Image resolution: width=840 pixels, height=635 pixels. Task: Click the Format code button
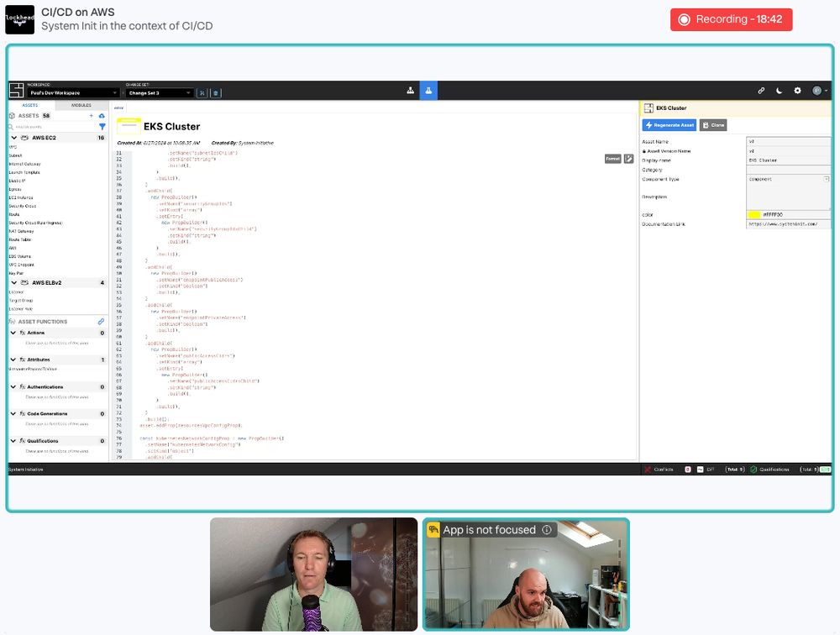tap(613, 159)
